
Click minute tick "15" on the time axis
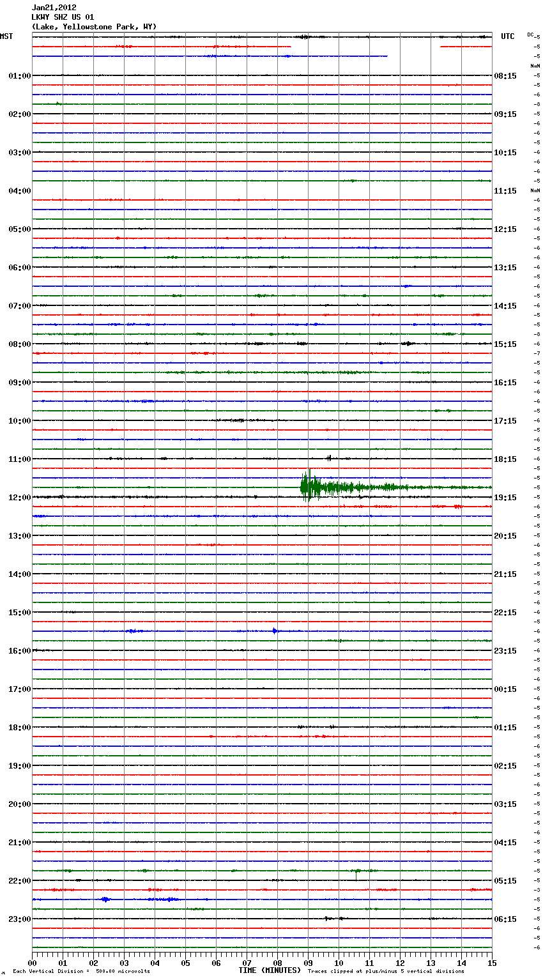(x=492, y=963)
